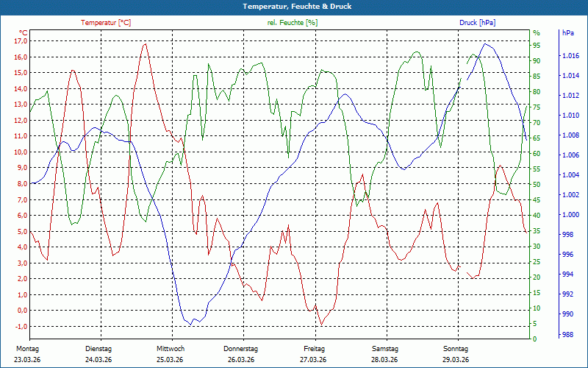Select the red 'Temperatur [°C]' legend label
The height and width of the screenshot is (368, 588).
pyautogui.click(x=106, y=23)
